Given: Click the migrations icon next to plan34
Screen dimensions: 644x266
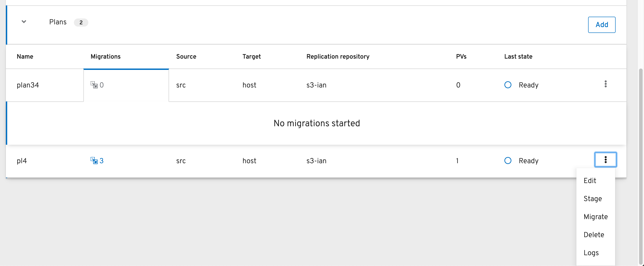Looking at the screenshot, I should click(94, 85).
